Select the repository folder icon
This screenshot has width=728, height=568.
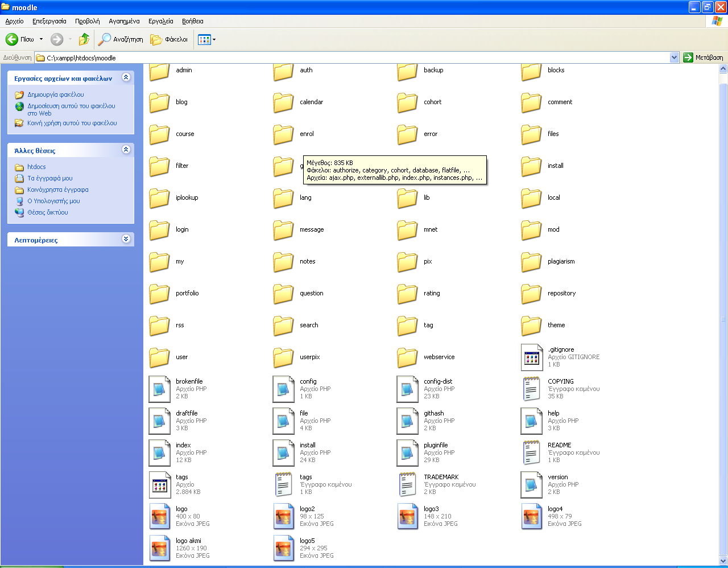pos(531,294)
